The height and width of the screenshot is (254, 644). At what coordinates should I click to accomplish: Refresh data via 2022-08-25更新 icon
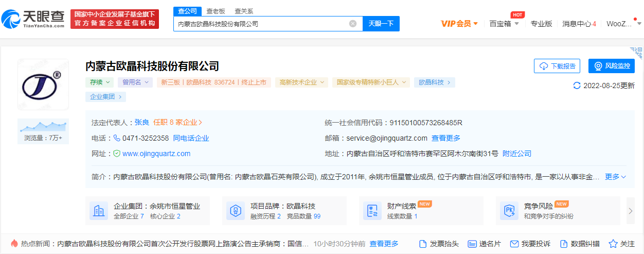click(577, 86)
